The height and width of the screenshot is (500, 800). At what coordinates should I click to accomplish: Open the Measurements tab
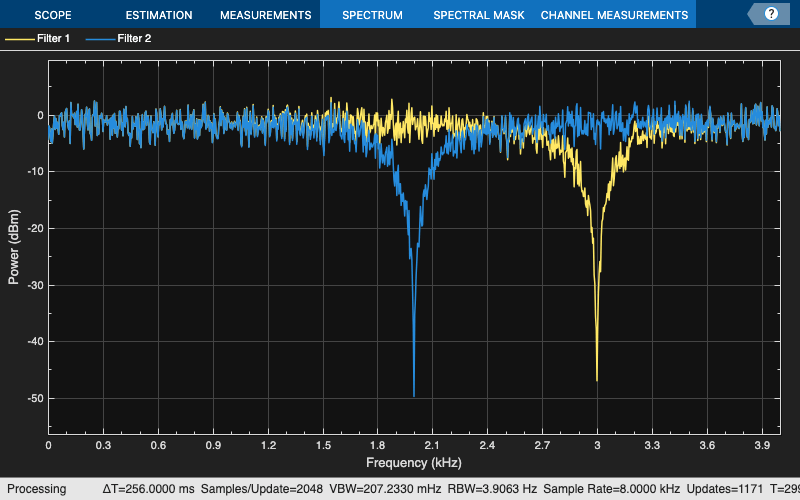point(265,15)
